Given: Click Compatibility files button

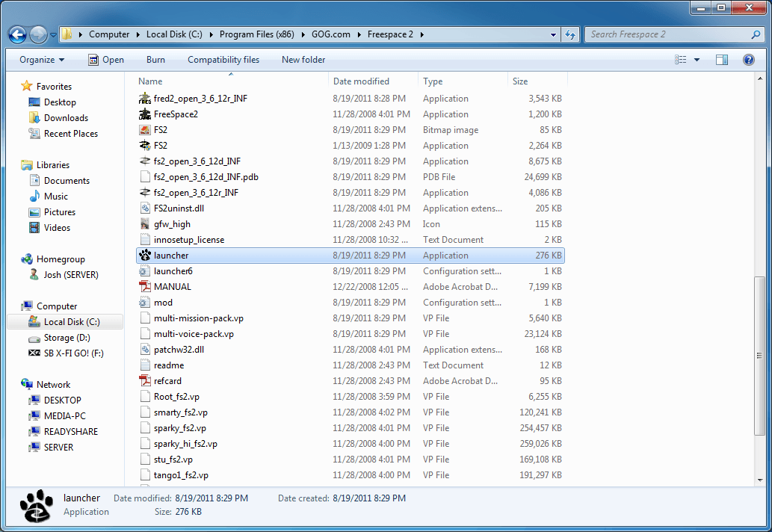Looking at the screenshot, I should (223, 60).
